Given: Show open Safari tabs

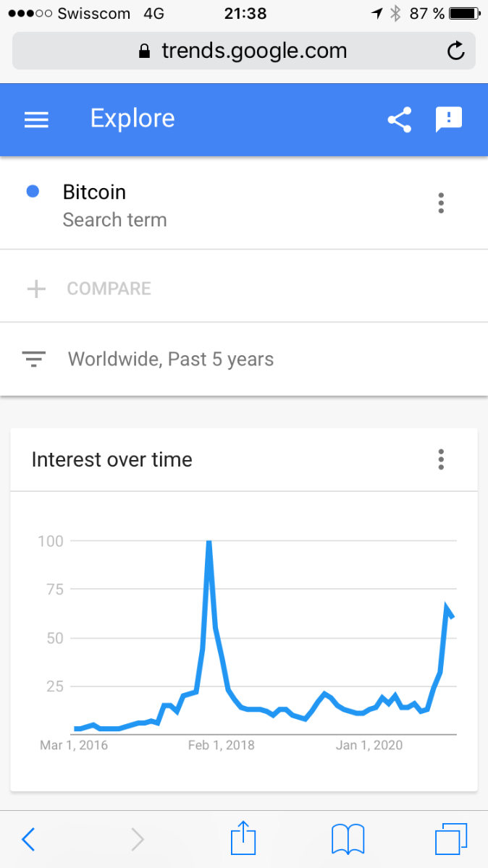Looking at the screenshot, I should pyautogui.click(x=451, y=839).
